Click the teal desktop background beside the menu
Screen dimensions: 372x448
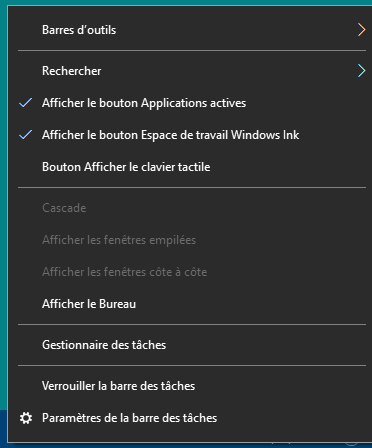(3, 200)
